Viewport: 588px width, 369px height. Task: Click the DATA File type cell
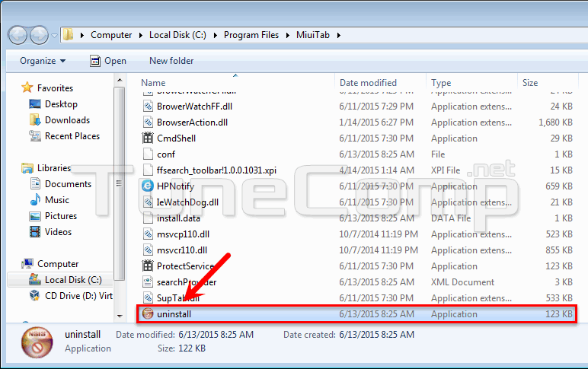451,218
